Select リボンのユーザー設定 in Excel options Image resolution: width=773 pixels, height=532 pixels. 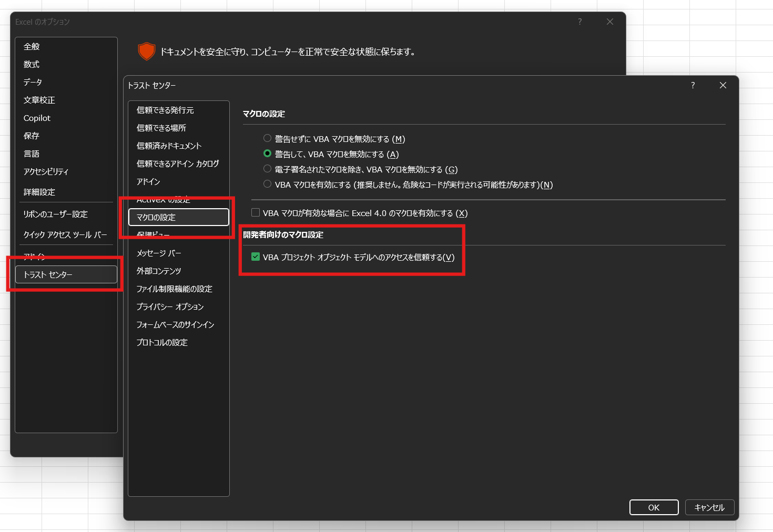tap(66, 214)
